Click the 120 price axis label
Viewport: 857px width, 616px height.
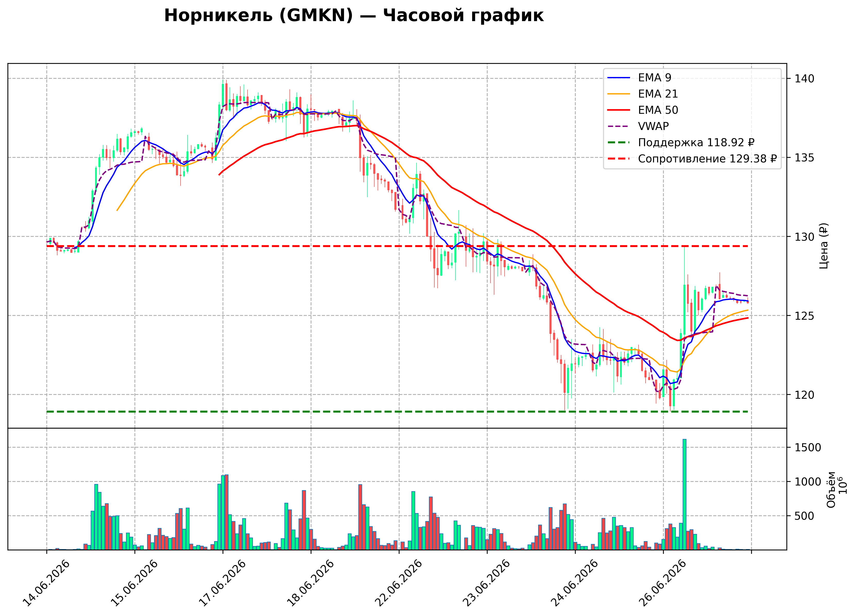point(804,395)
